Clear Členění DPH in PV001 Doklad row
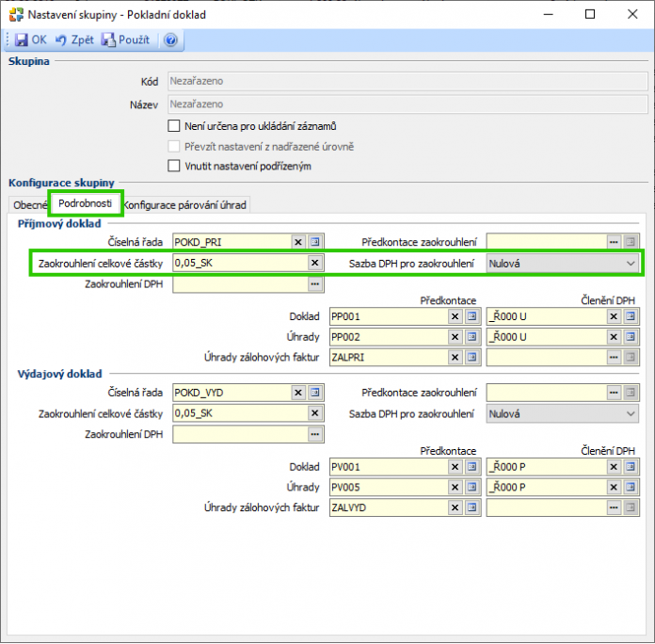Image resolution: width=655 pixels, height=644 pixels. [614, 467]
